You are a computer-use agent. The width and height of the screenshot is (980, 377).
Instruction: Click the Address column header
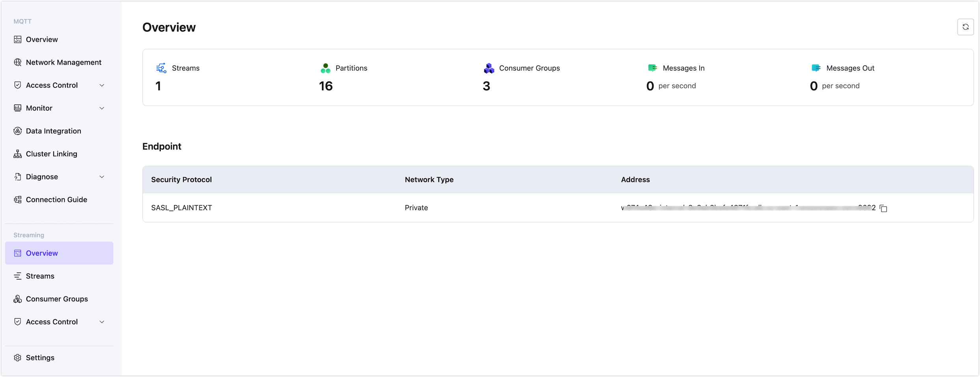click(635, 180)
